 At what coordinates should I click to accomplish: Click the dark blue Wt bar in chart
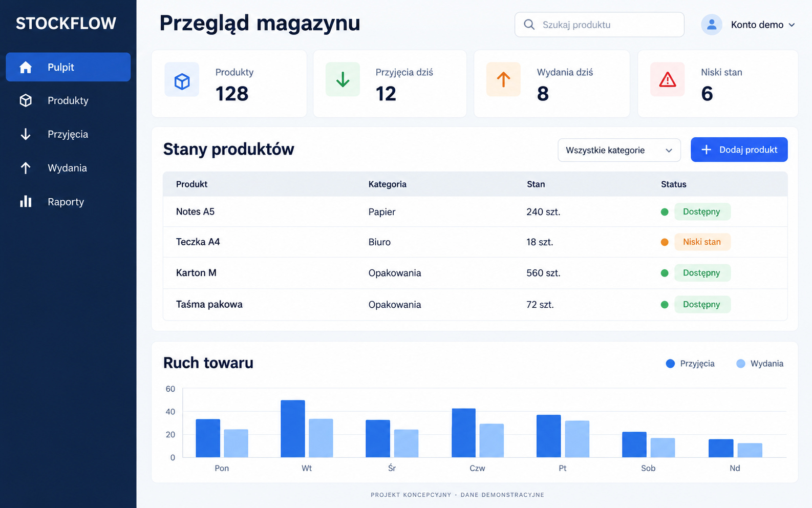click(293, 429)
